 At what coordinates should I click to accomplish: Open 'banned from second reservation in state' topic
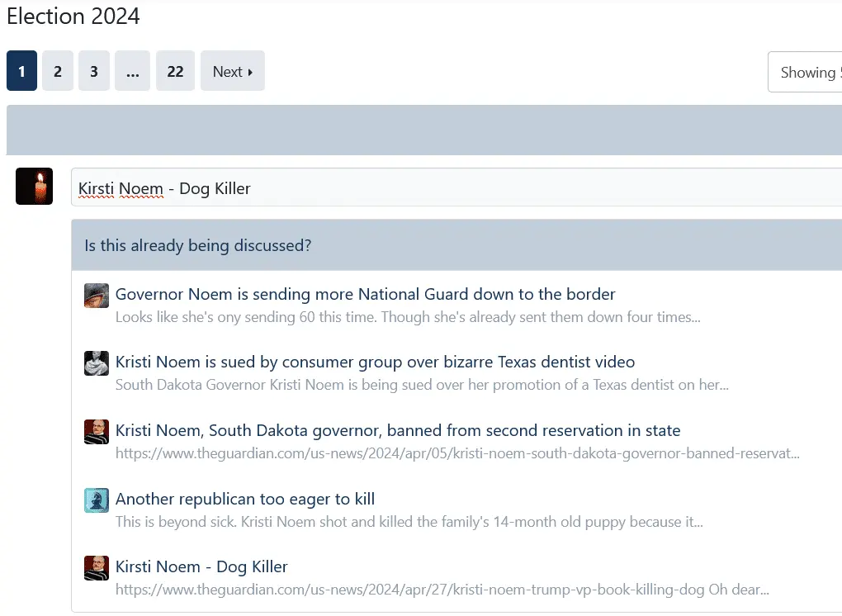(398, 430)
